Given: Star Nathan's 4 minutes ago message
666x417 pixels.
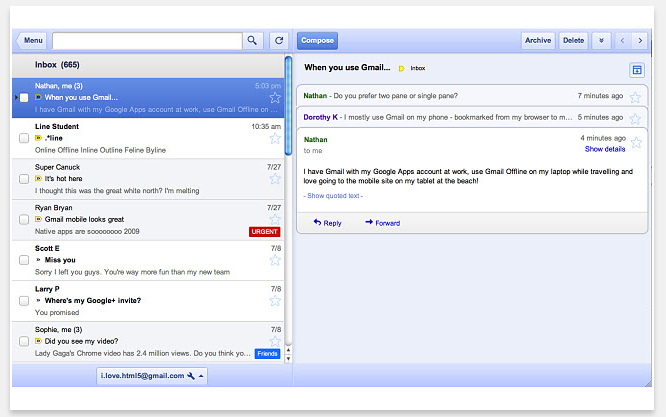Looking at the screenshot, I should pos(636,143).
